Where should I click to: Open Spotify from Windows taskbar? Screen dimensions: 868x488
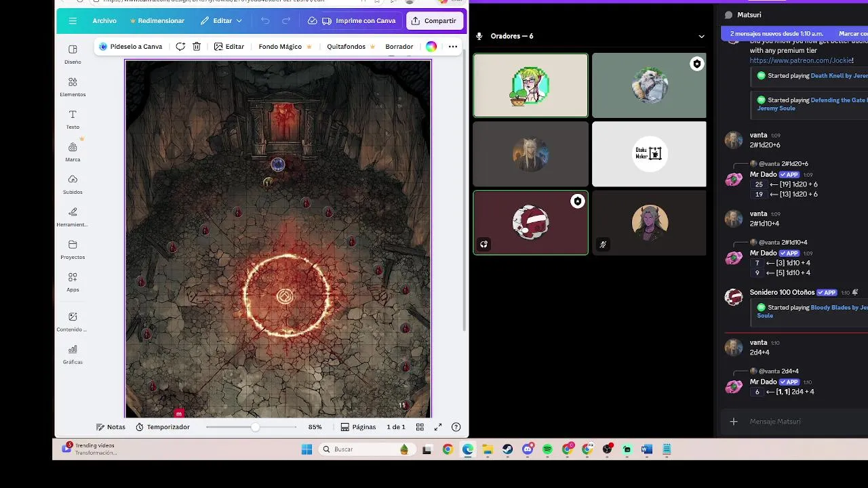547,449
